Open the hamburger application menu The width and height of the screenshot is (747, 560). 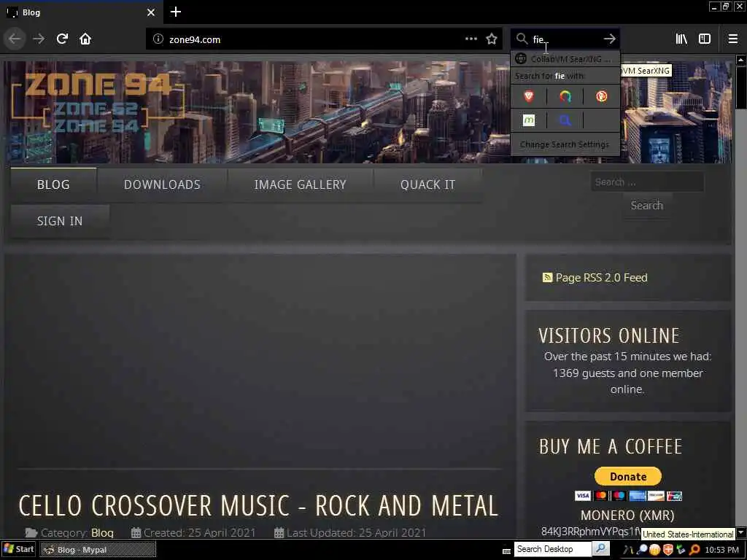click(733, 39)
